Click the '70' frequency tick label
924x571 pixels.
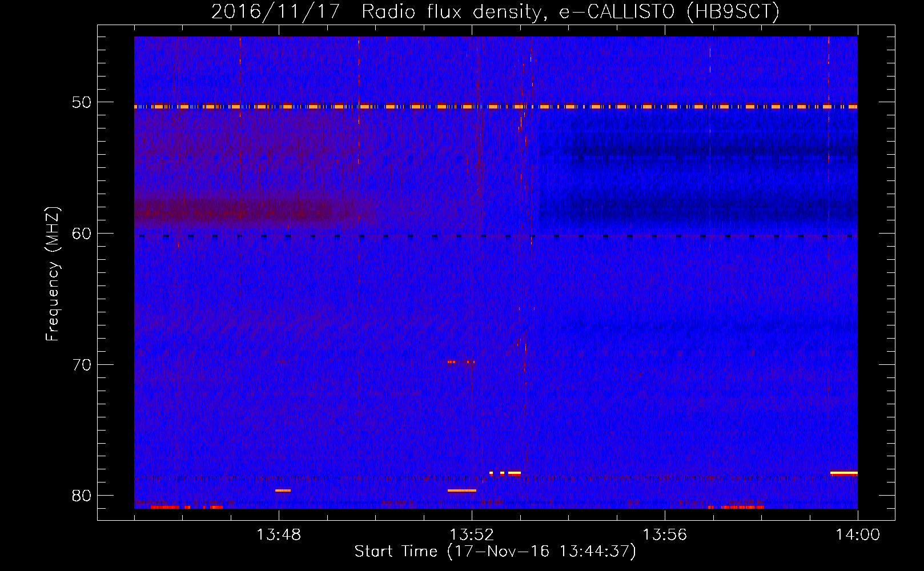tap(81, 365)
